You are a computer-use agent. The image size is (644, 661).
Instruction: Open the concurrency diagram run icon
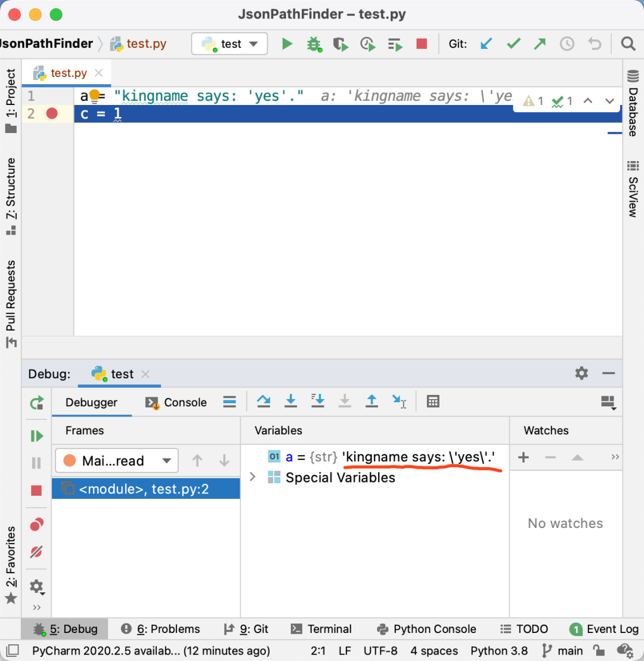coord(395,44)
